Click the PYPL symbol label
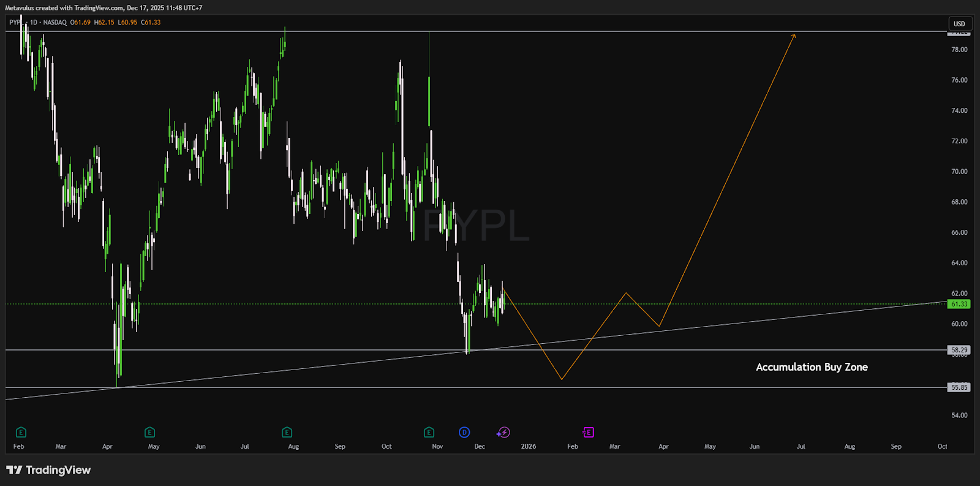 15,22
